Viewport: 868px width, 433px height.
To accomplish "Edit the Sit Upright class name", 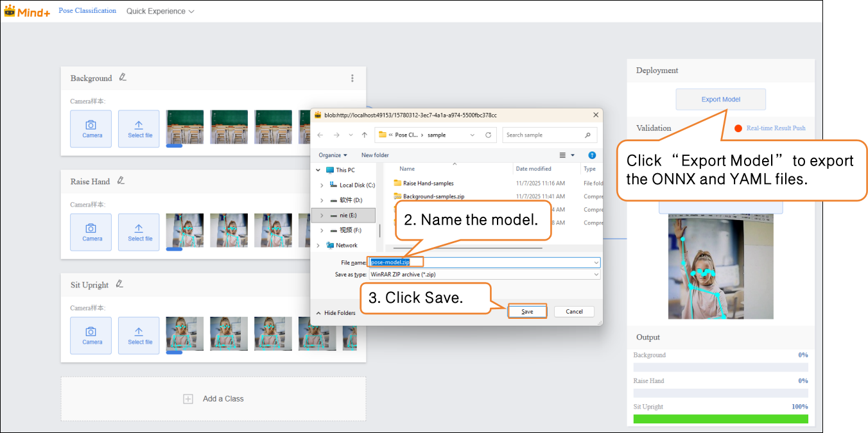I will (x=119, y=284).
